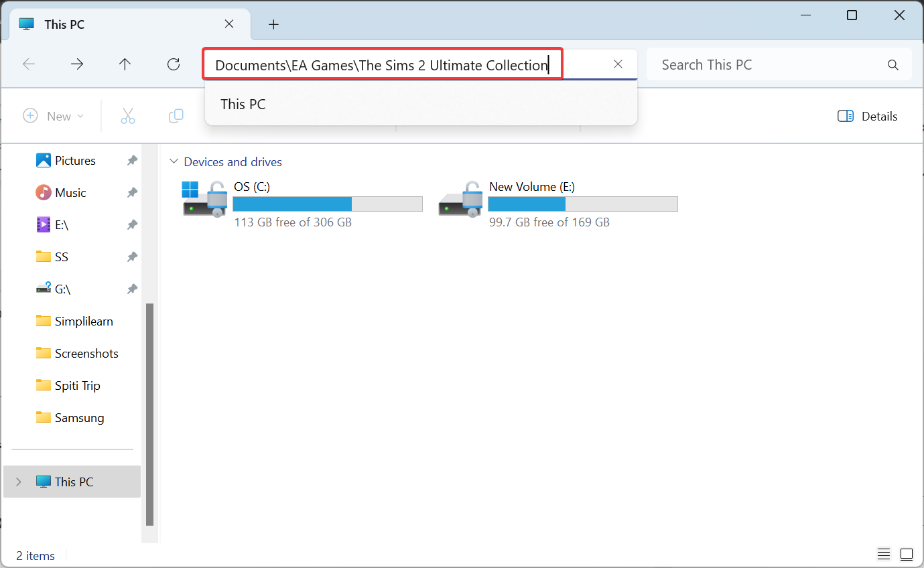Viewport: 924px width, 568px height.
Task: Click the OS (C:) storage usage bar
Action: click(328, 204)
